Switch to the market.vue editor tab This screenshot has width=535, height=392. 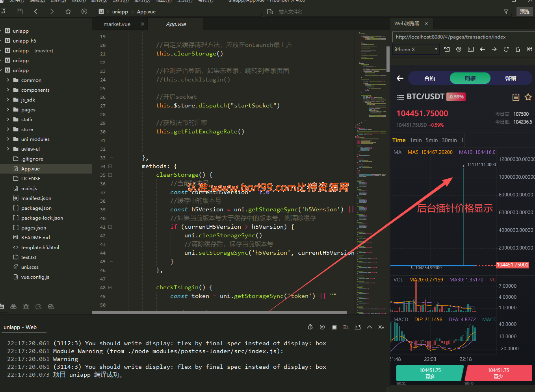click(117, 24)
